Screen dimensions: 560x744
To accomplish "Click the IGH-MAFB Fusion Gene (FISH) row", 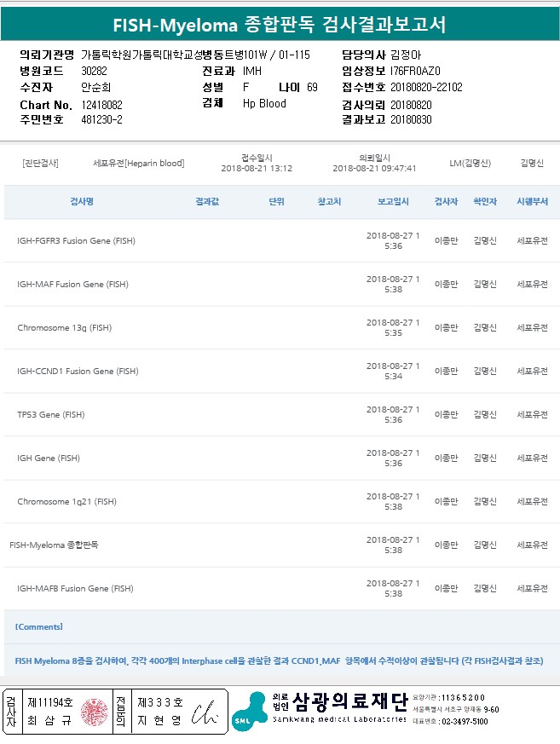I will [x=75, y=589].
